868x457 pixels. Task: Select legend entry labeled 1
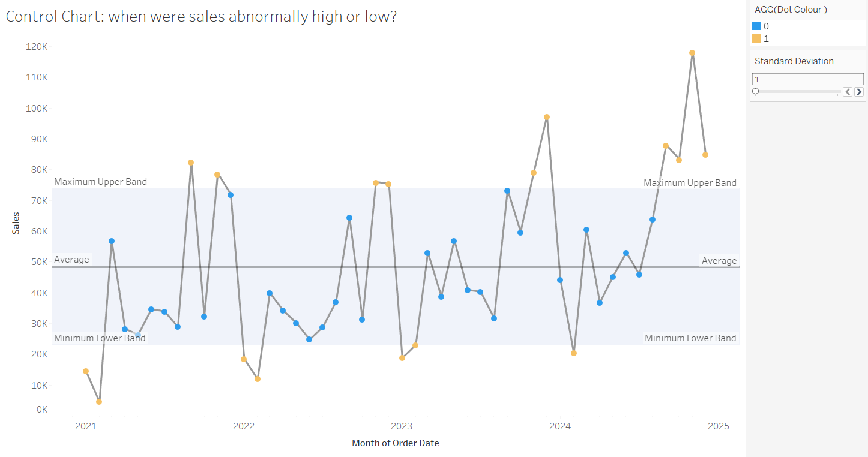(767, 38)
